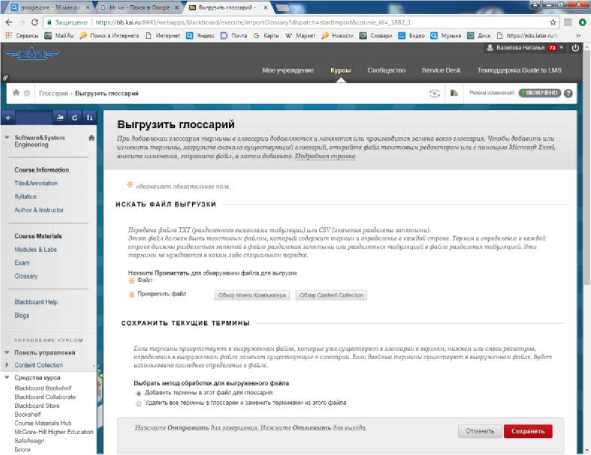Click the browser reload icon
This screenshot has height=455, width=591.
[x=35, y=22]
